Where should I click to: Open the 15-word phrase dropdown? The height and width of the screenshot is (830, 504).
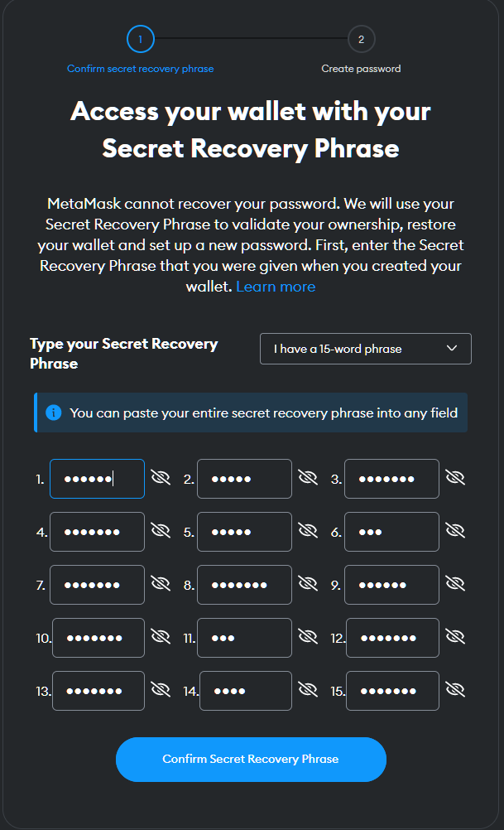tap(365, 349)
